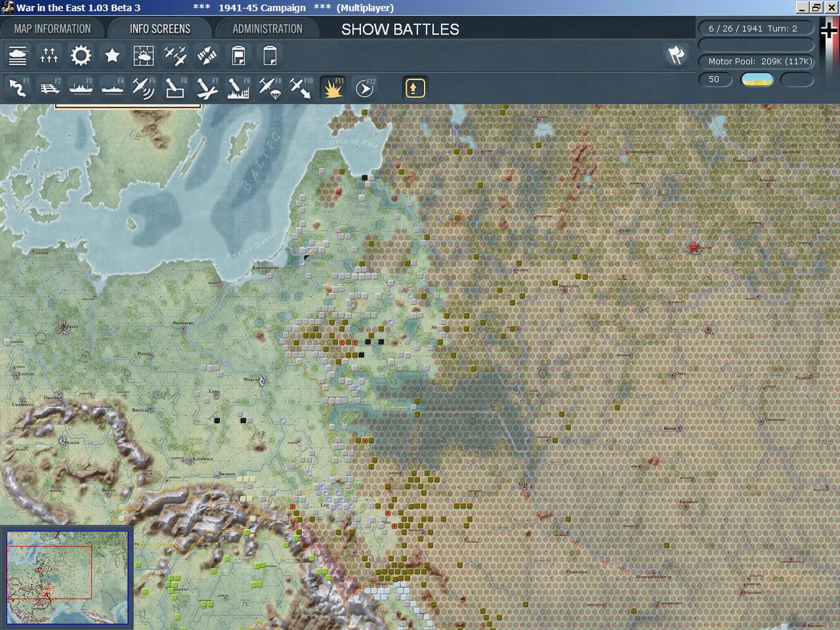Select the F7 bomb airfield mode icon
The width and height of the screenshot is (840, 630).
coord(207,88)
